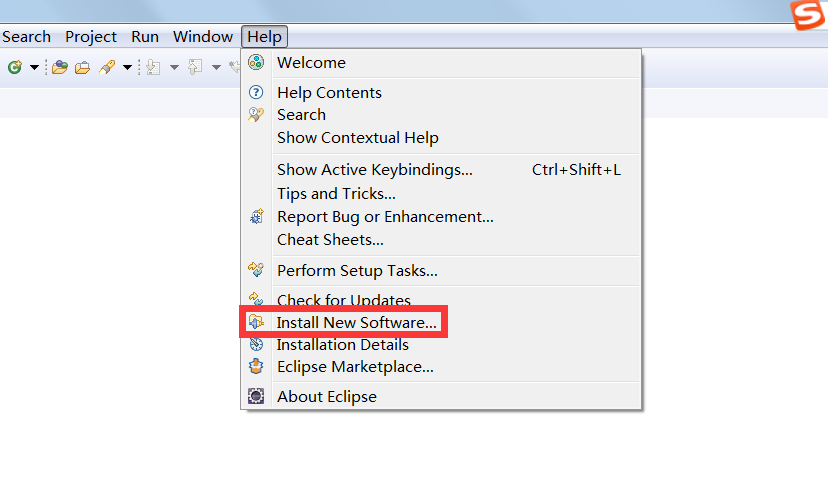The width and height of the screenshot is (828, 499).
Task: Select Show Contextual Help
Action: tap(441, 138)
